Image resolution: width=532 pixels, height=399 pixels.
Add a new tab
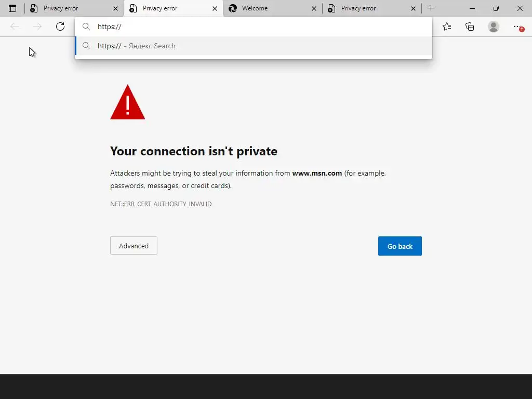pos(431,8)
